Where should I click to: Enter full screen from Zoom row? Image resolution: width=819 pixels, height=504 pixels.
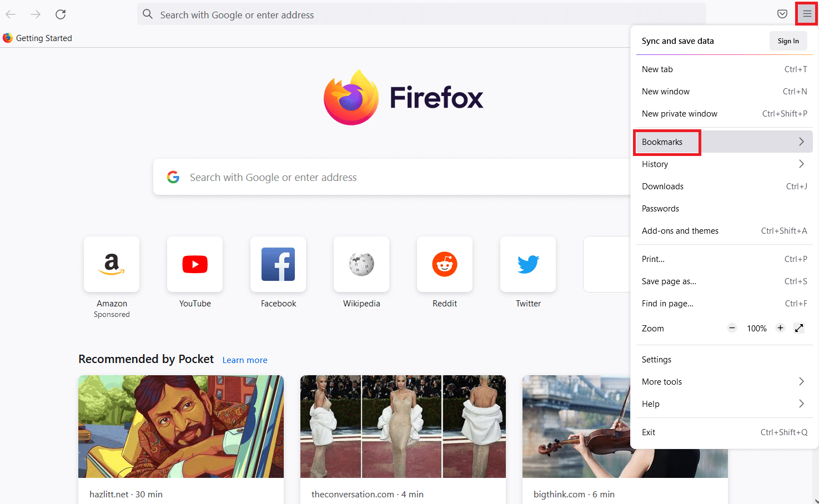(x=799, y=328)
